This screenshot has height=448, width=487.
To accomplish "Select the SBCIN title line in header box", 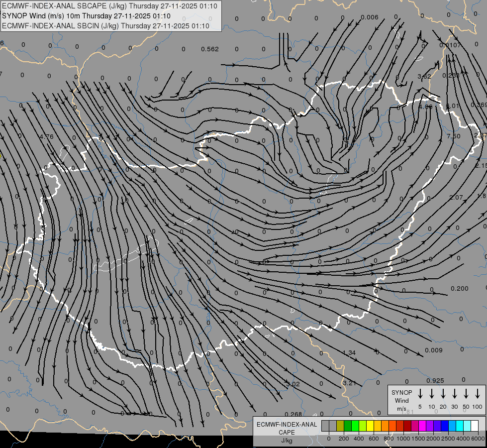I will 105,26.
